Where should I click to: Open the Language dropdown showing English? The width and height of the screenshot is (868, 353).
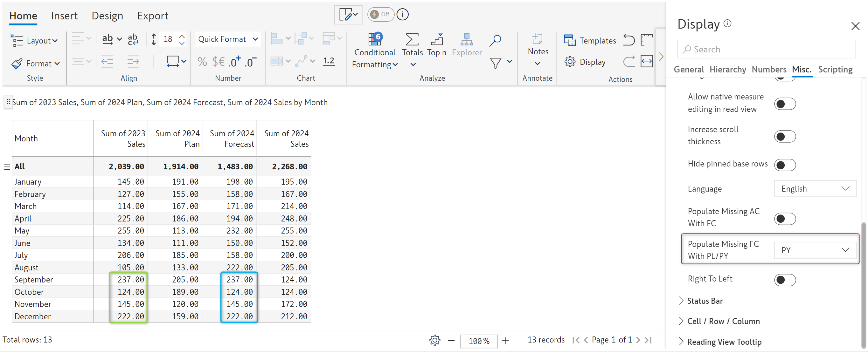815,189
